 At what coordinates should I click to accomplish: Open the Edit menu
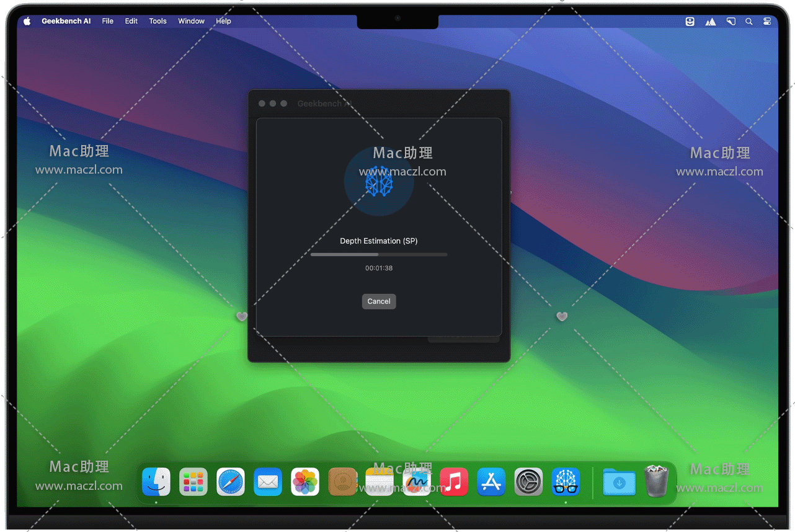131,21
